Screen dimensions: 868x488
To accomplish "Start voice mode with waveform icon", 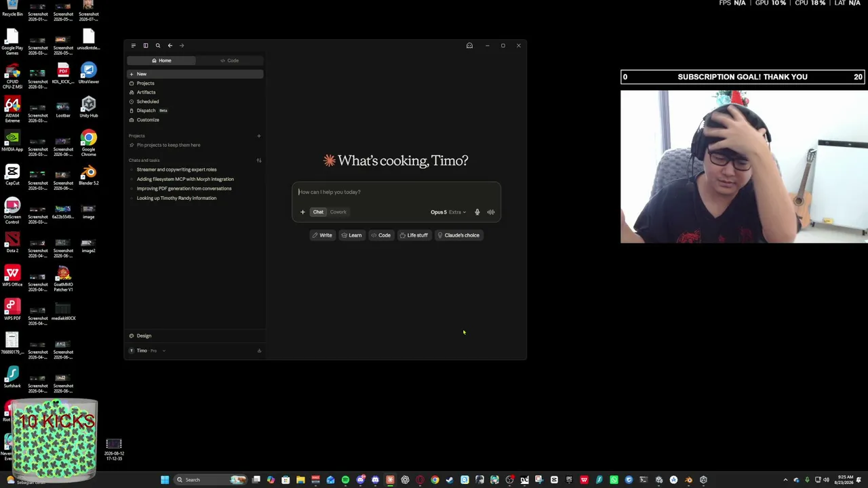I will (491, 212).
